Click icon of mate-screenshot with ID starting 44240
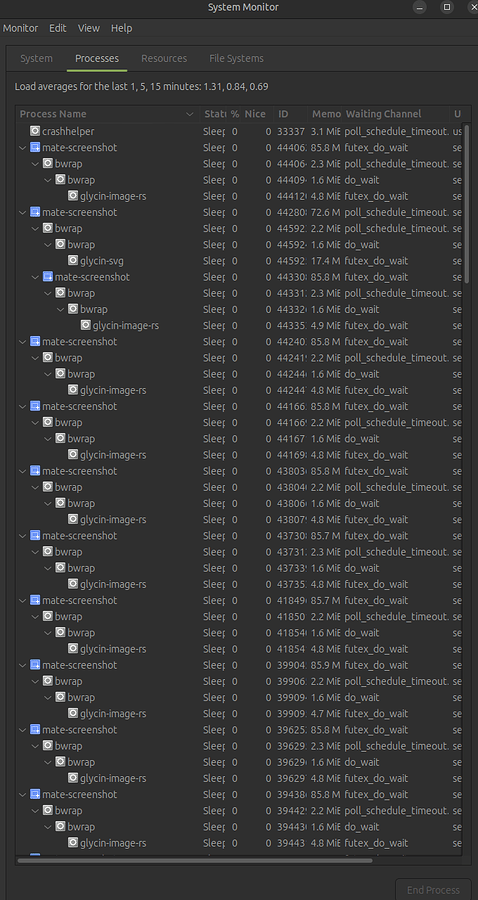478x900 pixels. [35, 342]
